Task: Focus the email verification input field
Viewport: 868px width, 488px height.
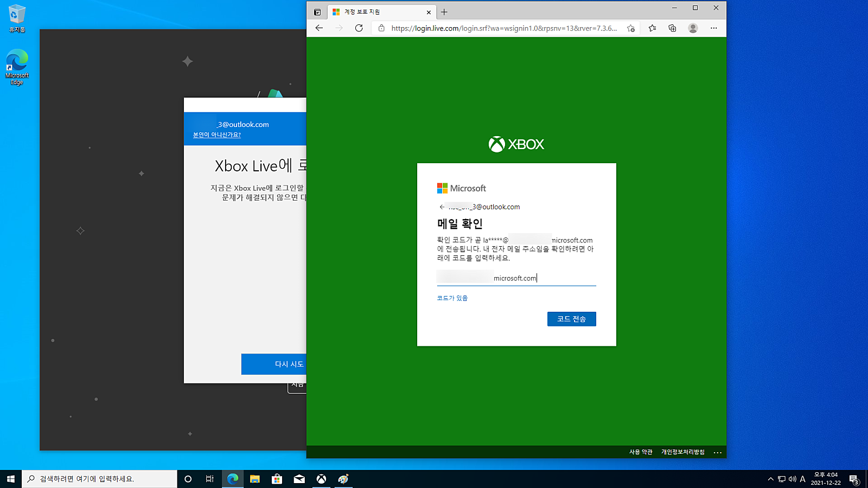Action: tap(516, 278)
